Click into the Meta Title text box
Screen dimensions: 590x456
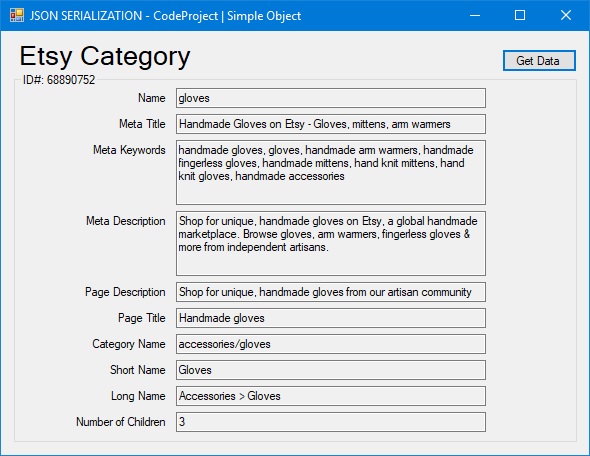tap(331, 124)
